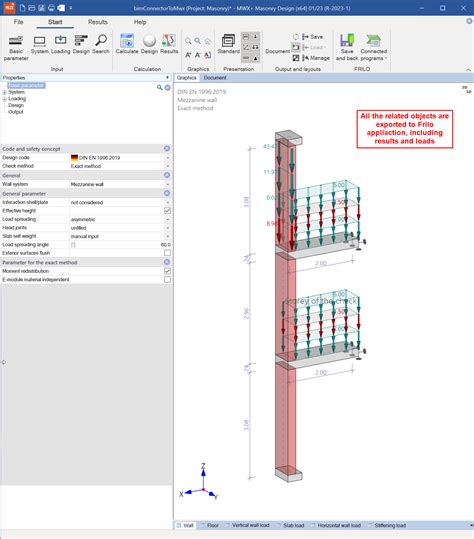Screen dimensions: 474x539
Task: Open the Wall system dropdown
Action: point(167,184)
